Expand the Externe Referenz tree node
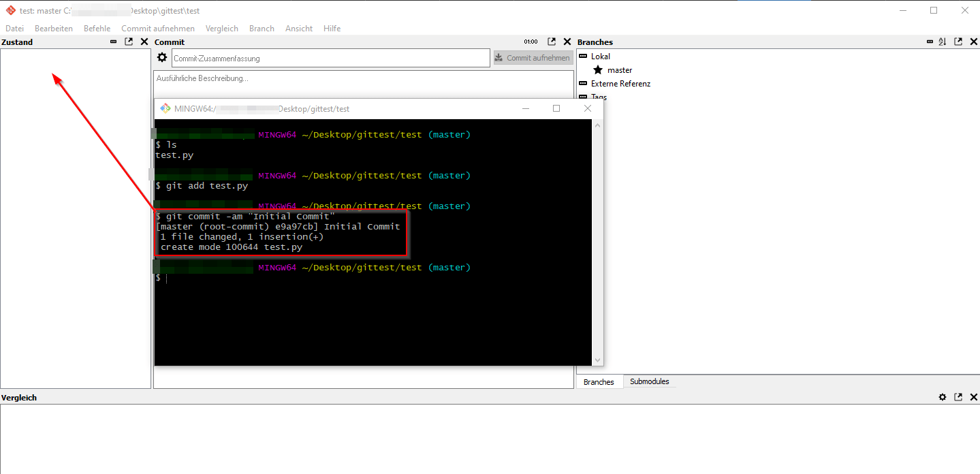Image resolution: width=980 pixels, height=474 pixels. click(583, 84)
